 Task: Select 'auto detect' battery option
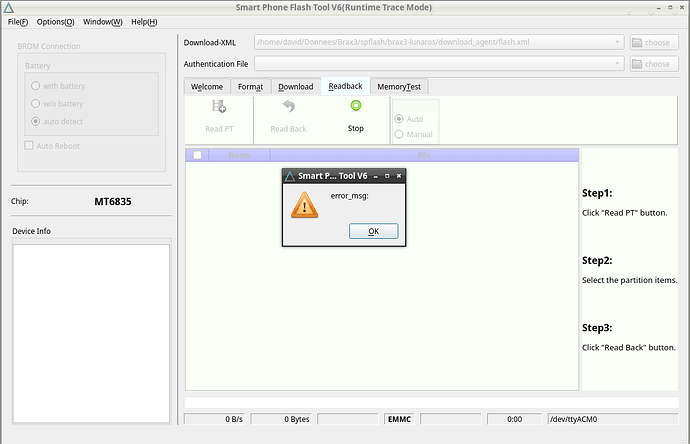[36, 121]
